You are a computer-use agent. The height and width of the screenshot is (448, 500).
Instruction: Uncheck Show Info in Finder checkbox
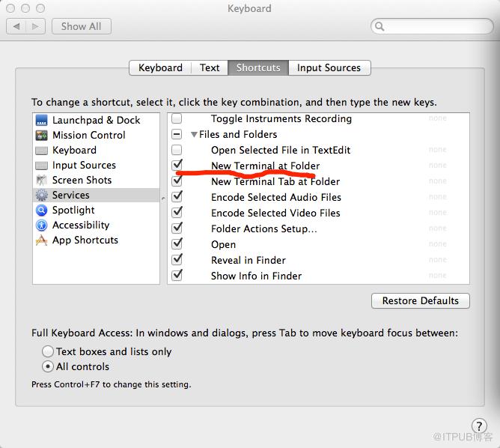[x=177, y=275]
